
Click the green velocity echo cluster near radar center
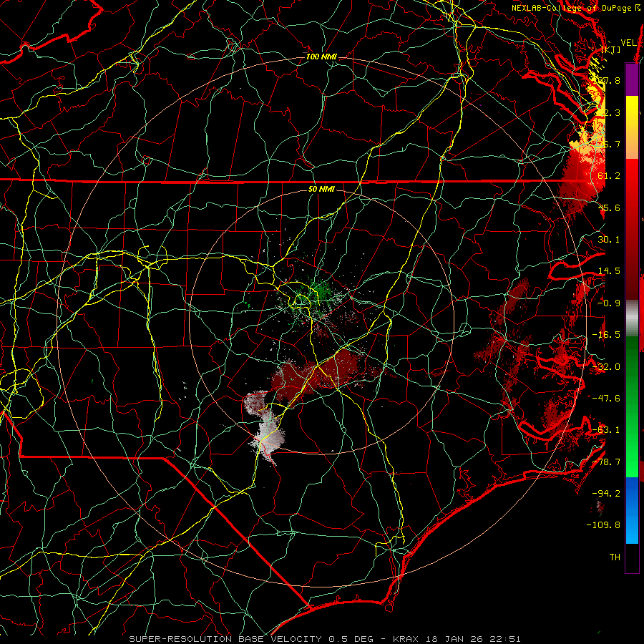point(321,290)
